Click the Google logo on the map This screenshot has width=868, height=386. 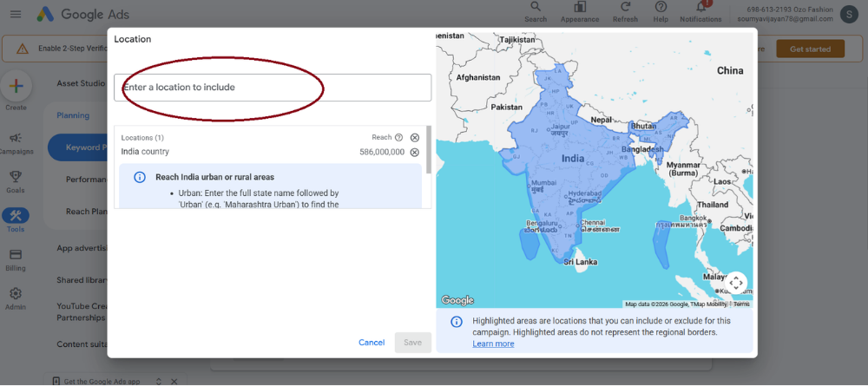click(457, 300)
